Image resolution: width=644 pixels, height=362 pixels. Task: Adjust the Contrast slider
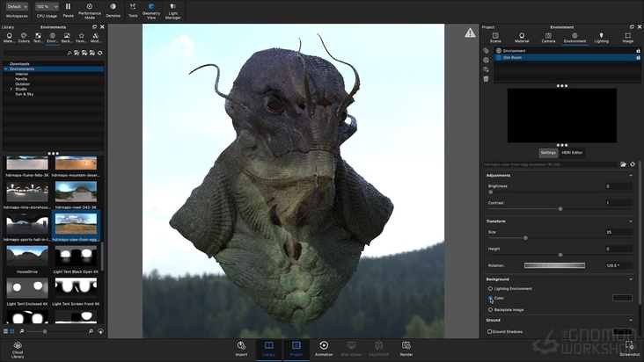(x=560, y=209)
